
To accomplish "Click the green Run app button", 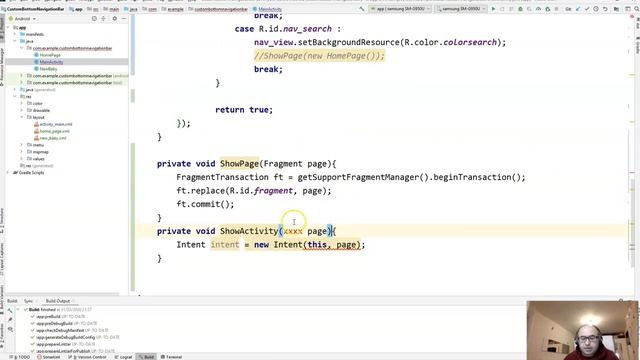I will [493, 9].
